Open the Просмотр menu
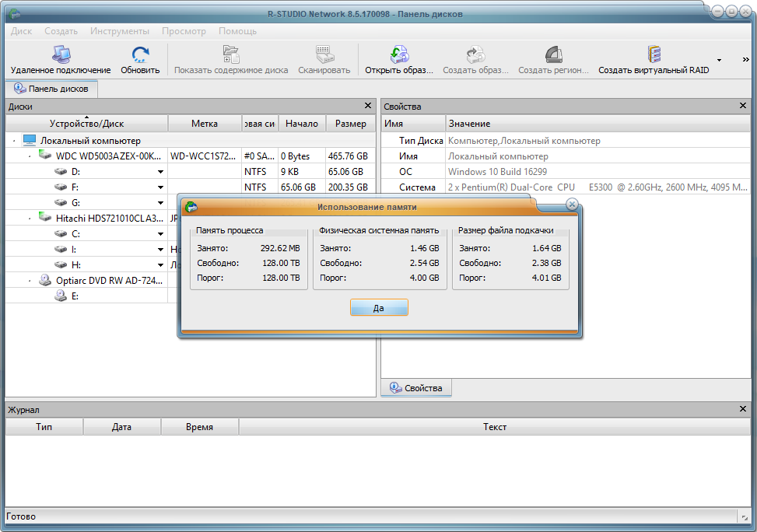 point(184,31)
